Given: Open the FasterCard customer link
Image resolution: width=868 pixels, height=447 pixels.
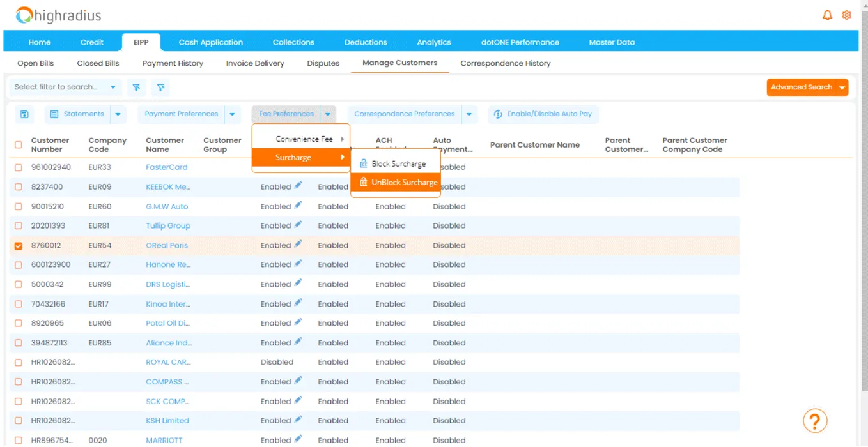Looking at the screenshot, I should [x=166, y=167].
